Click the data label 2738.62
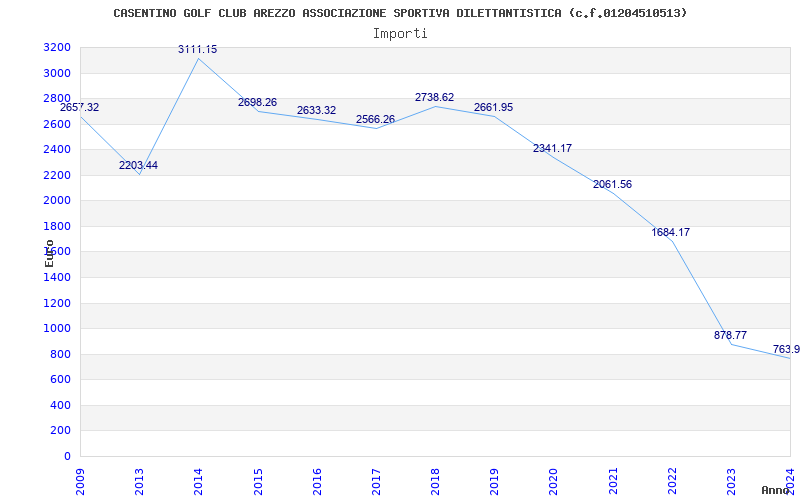This screenshot has width=800, height=500. (x=434, y=97)
